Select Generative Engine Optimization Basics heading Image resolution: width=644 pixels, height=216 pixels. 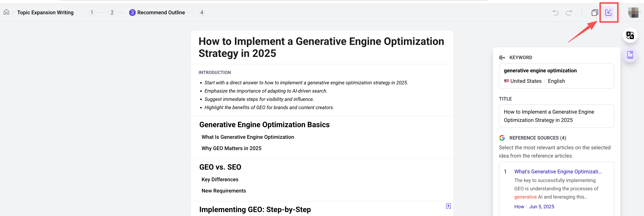(x=264, y=125)
